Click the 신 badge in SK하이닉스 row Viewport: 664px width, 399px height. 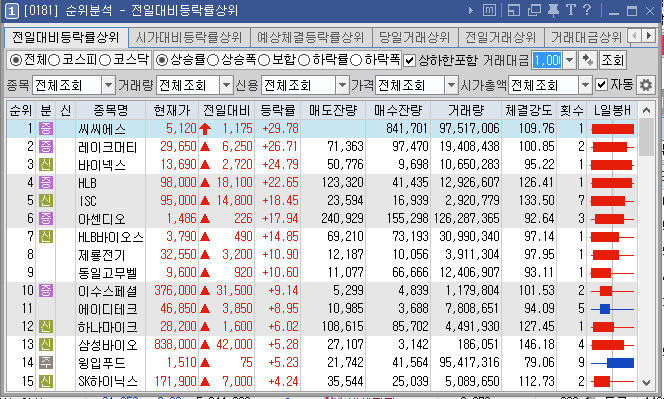click(46, 381)
